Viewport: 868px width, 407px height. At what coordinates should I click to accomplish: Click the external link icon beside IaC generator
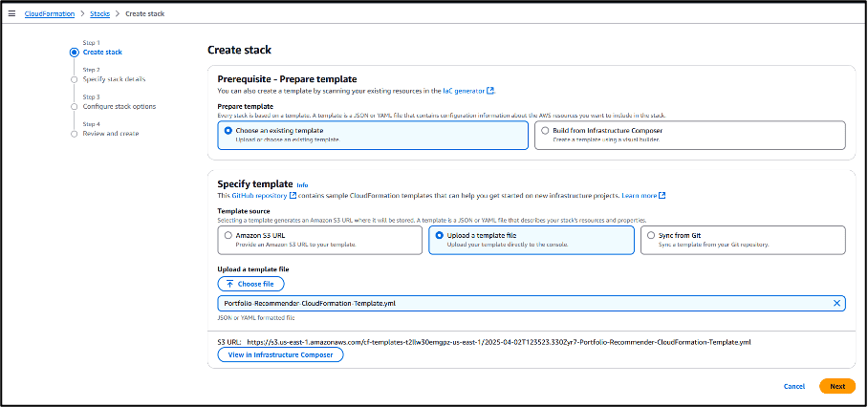coord(490,91)
